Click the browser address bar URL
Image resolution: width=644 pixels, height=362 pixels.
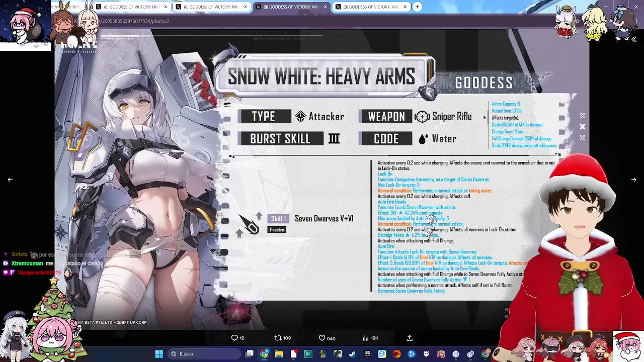135,21
